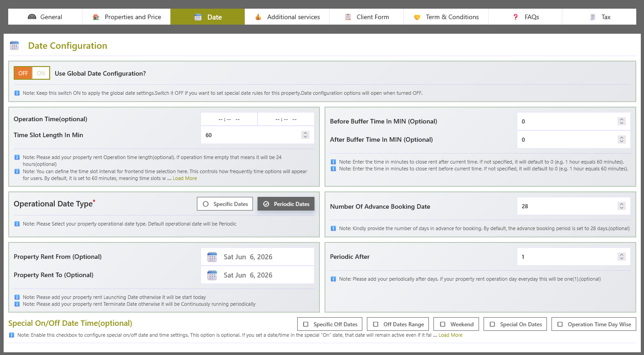Click Operational Date Type label
This screenshot has height=355, width=644.
[53, 204]
